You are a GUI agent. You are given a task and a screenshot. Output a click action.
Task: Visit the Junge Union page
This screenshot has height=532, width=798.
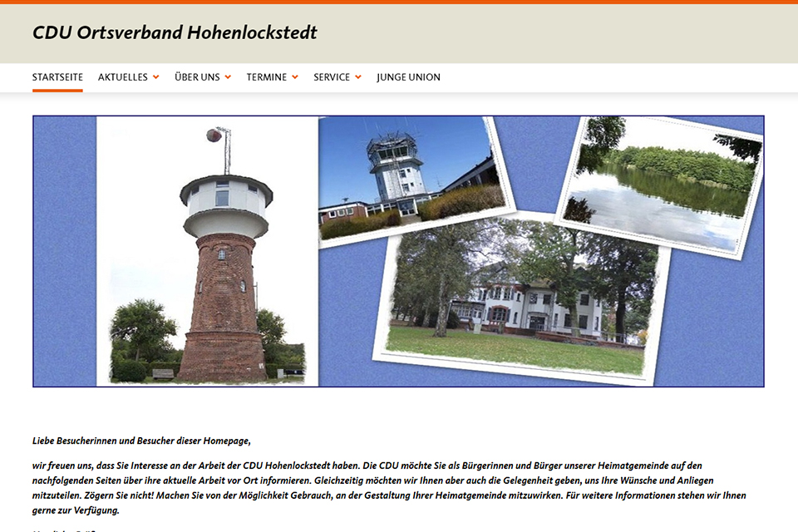[x=408, y=77]
